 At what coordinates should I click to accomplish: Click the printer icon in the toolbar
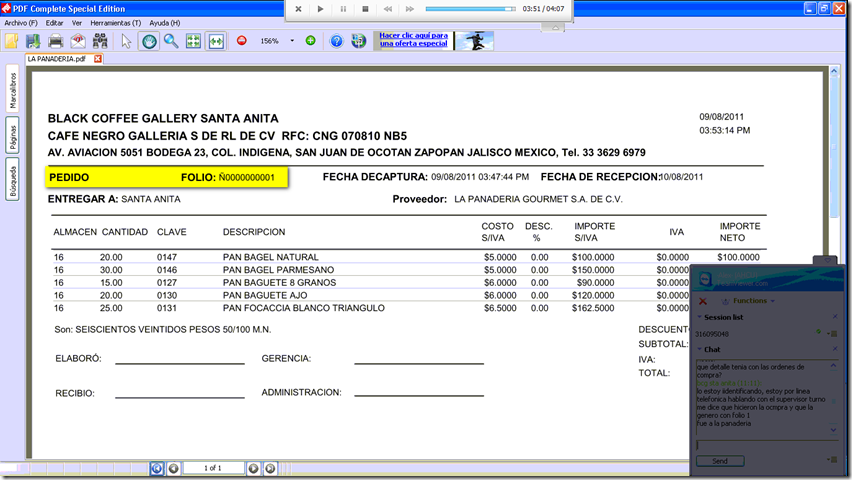pos(56,41)
